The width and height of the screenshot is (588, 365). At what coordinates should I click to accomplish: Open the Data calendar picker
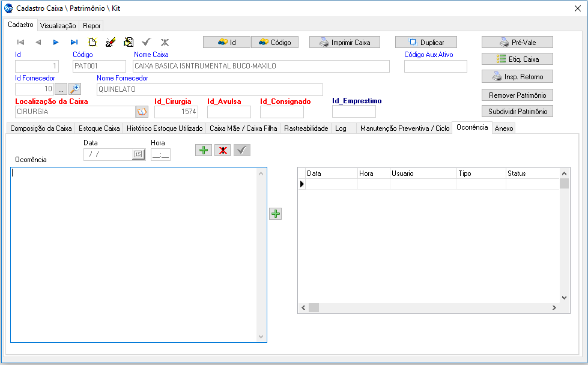[138, 154]
